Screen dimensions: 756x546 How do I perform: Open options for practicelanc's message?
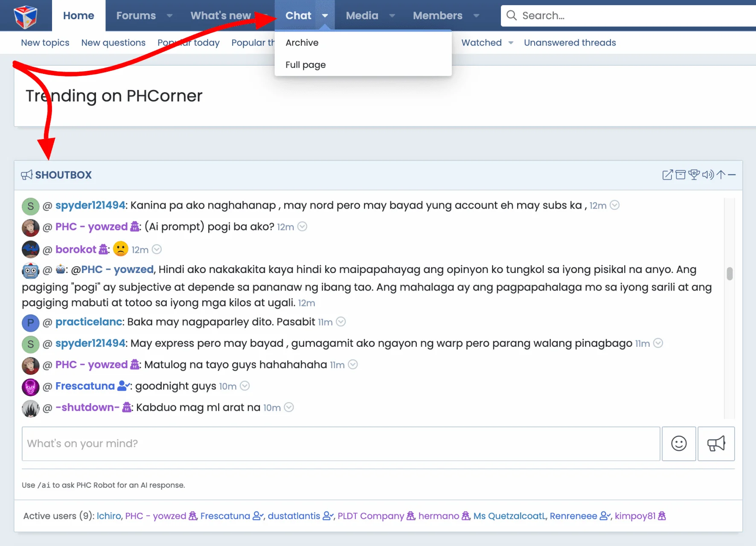340,322
